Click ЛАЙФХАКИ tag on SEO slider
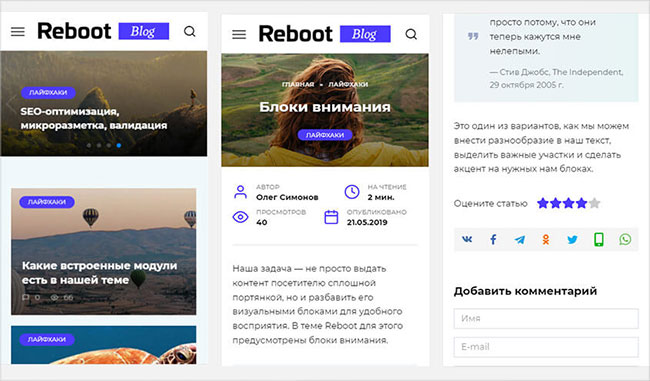 click(x=48, y=92)
